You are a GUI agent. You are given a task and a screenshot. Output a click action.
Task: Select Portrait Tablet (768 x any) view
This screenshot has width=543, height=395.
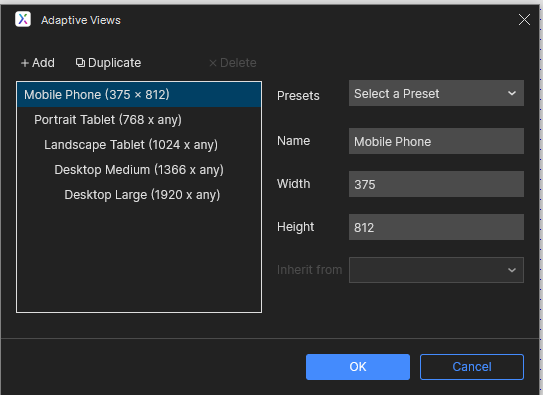coord(139,120)
